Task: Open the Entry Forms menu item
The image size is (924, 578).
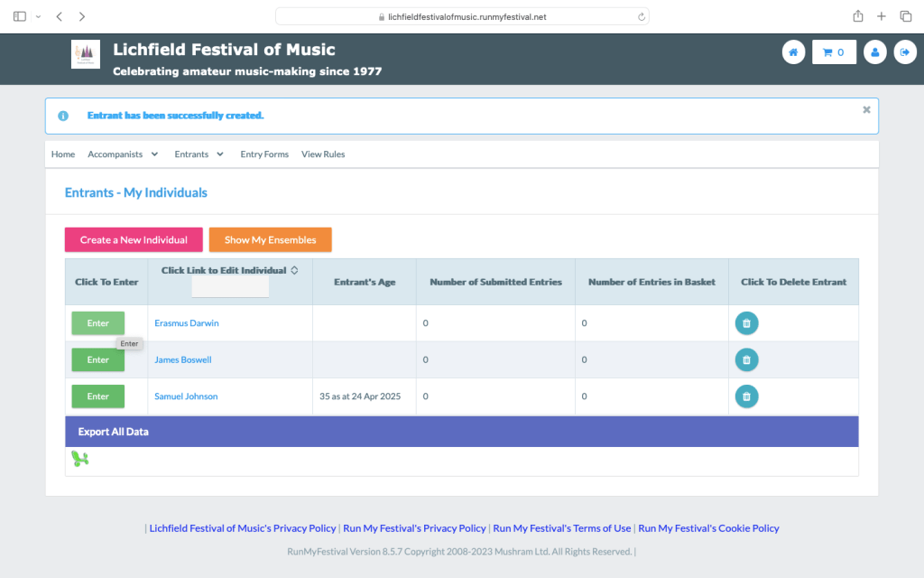Action: coord(264,154)
